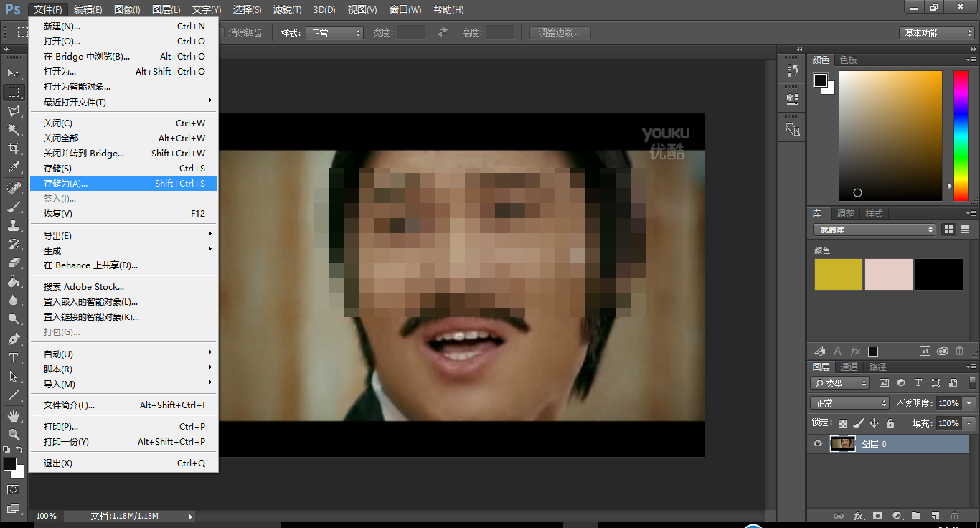Click the 调整边缘... button

[560, 32]
